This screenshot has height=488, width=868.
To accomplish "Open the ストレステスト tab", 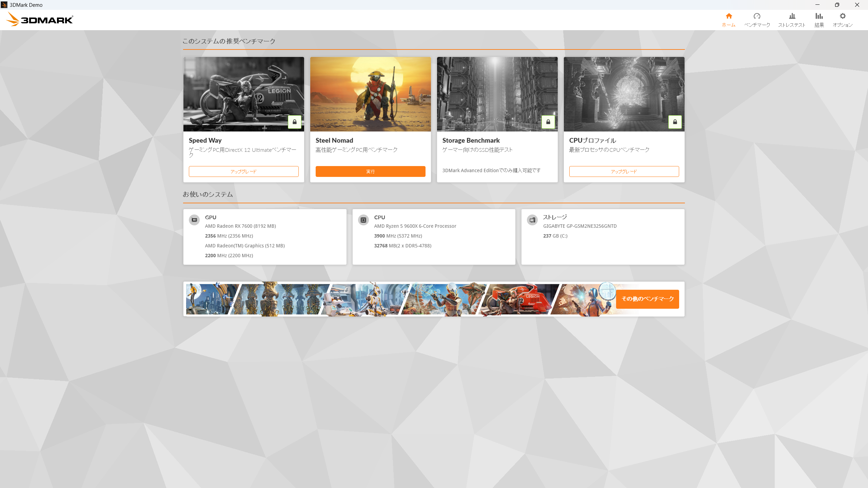I will (x=792, y=20).
